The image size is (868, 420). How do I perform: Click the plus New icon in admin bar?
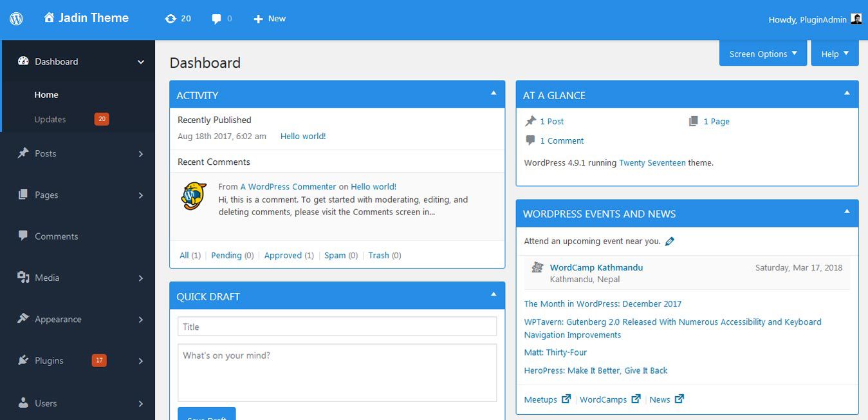coord(258,19)
